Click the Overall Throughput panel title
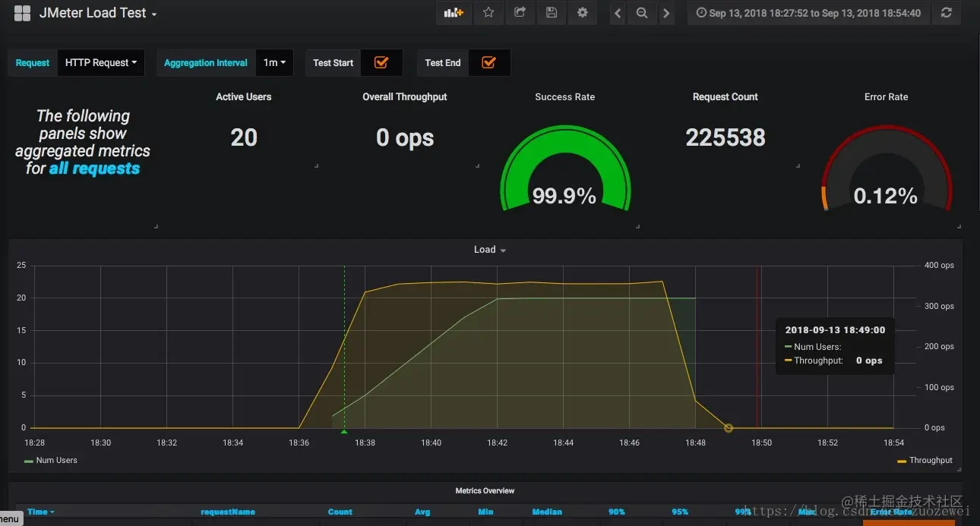Viewport: 980px width, 526px height. click(405, 96)
